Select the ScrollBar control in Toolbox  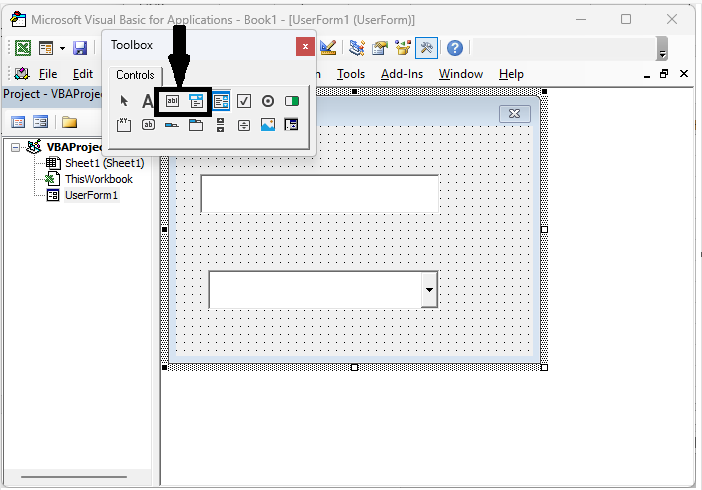click(x=220, y=125)
